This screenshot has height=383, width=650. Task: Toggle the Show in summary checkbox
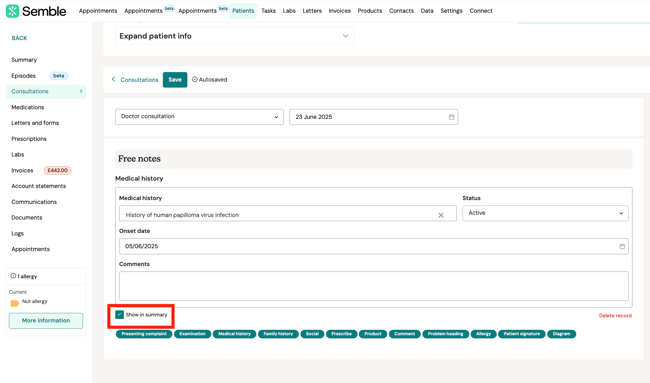pyautogui.click(x=120, y=315)
